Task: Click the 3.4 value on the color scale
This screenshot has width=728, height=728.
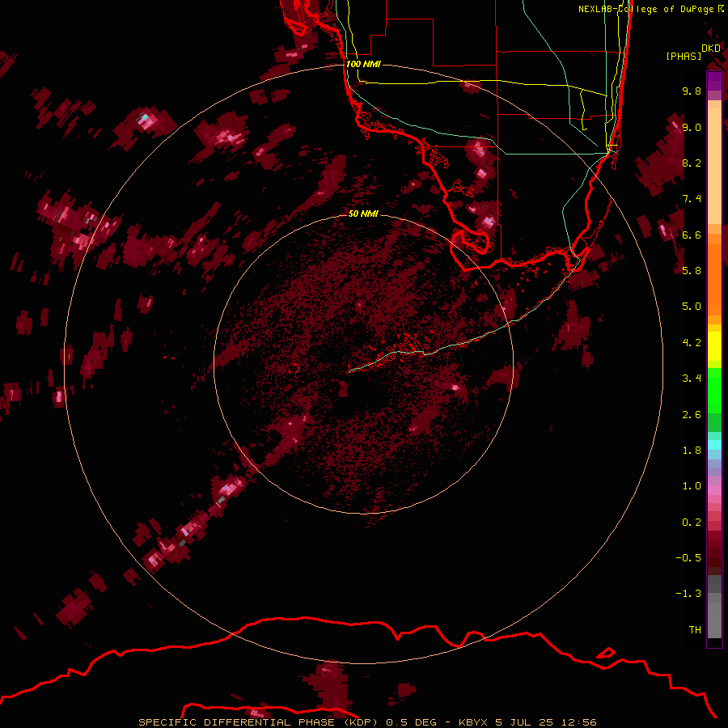Action: [x=692, y=379]
